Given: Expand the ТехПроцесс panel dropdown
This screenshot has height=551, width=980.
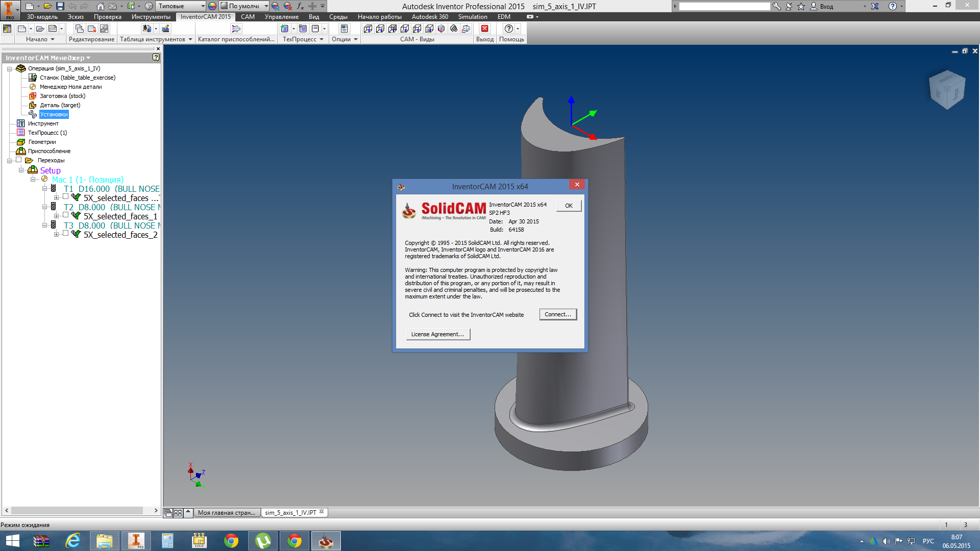Looking at the screenshot, I should coord(303,39).
